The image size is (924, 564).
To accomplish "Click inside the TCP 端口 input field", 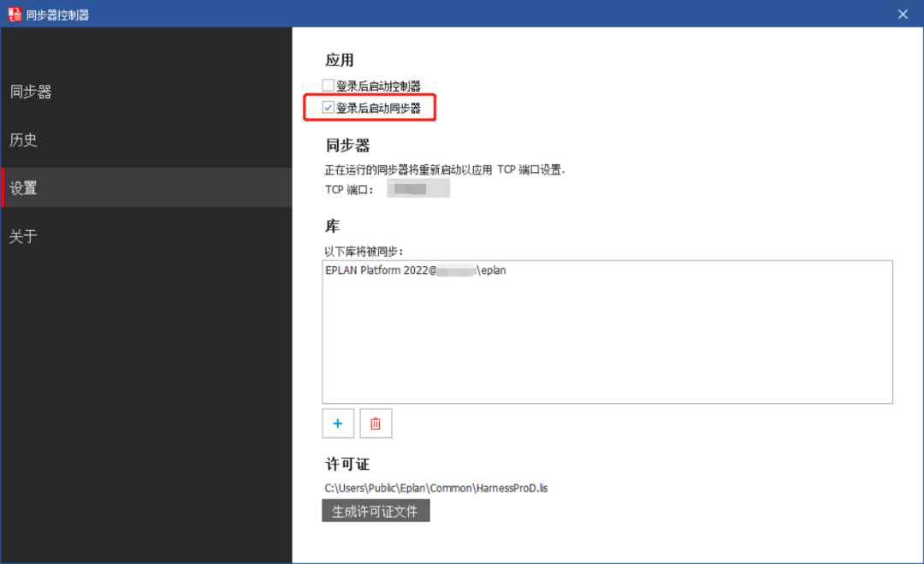I will (418, 187).
